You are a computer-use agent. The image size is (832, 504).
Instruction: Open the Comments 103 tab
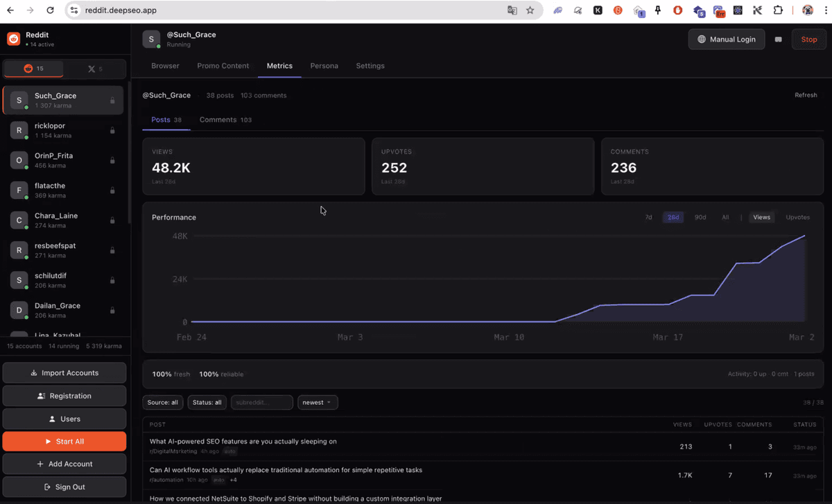225,120
